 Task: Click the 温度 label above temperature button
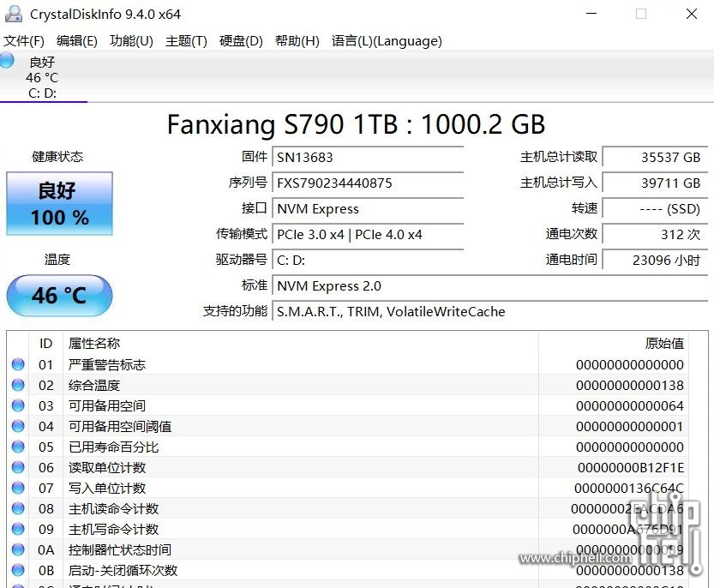(57, 260)
